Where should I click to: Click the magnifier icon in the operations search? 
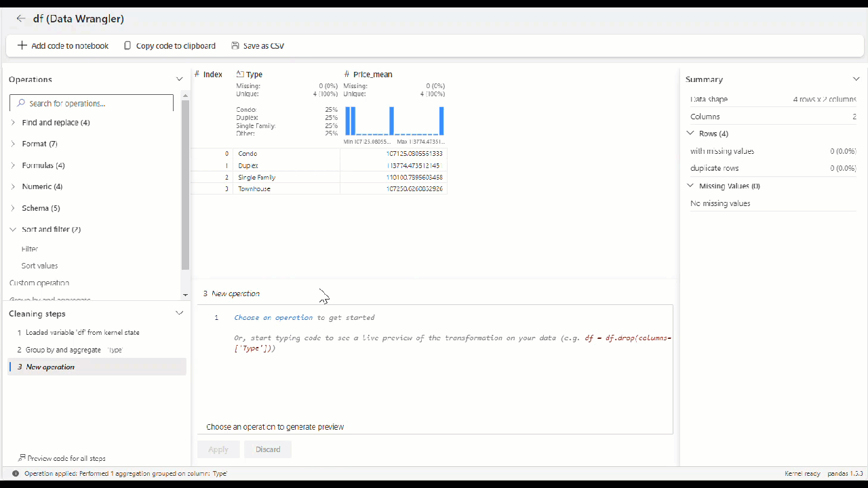(x=21, y=103)
